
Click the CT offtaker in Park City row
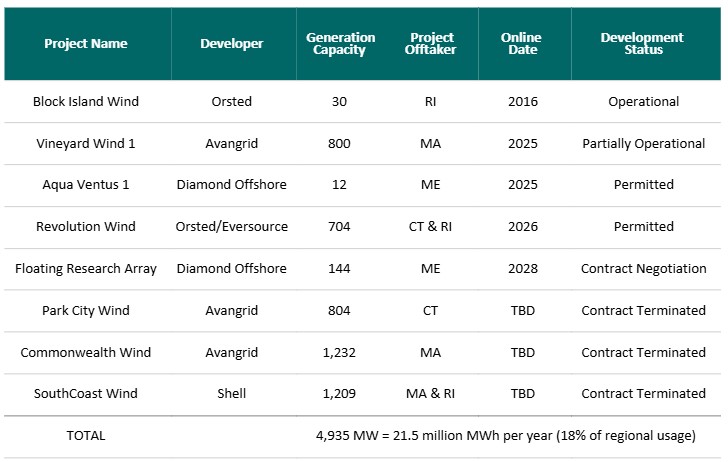pyautogui.click(x=430, y=311)
